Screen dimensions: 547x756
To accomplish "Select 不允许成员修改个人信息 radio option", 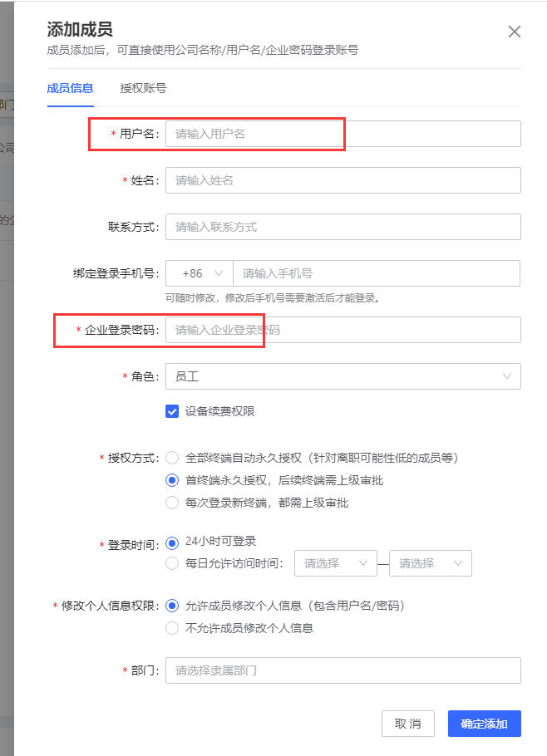I will tap(173, 628).
